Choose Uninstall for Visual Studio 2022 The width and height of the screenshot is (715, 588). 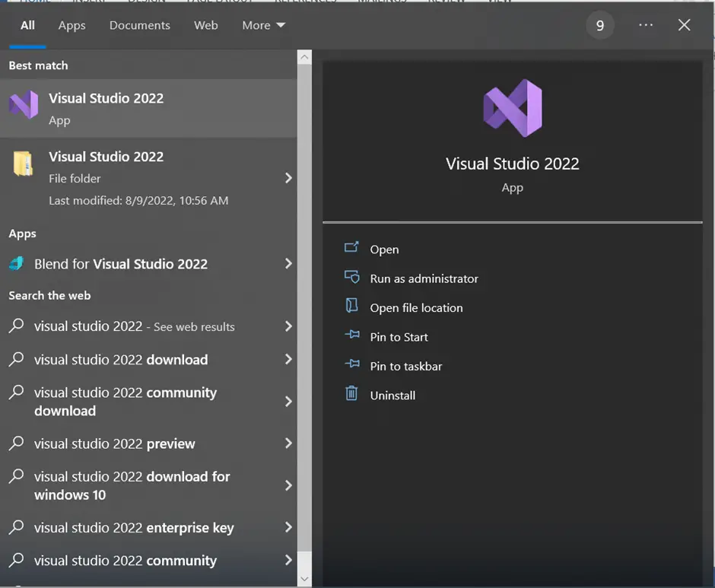392,396
